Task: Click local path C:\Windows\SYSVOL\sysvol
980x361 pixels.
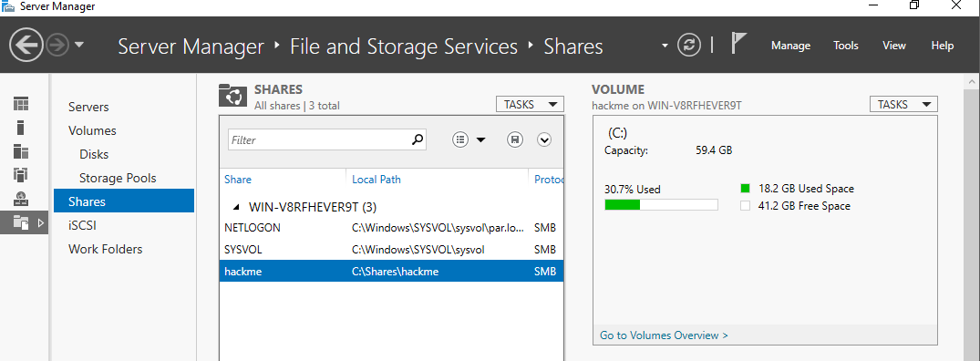Action: tap(418, 250)
